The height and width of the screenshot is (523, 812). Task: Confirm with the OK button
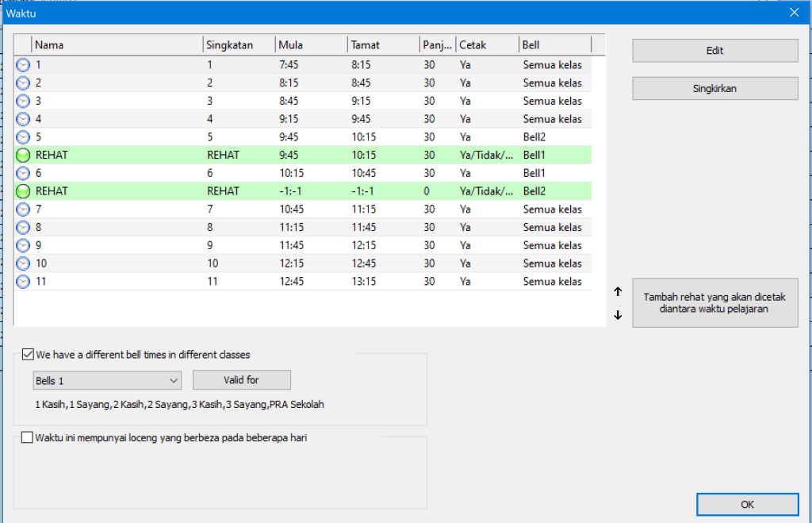(747, 504)
